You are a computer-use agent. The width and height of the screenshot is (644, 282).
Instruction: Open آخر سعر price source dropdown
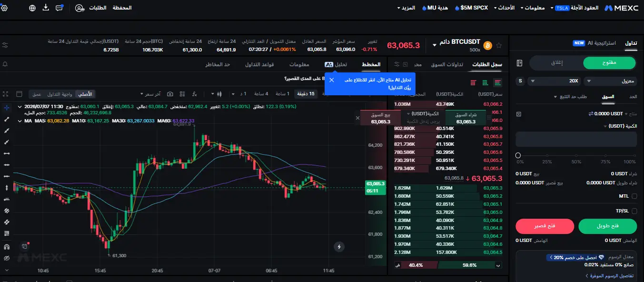(150, 94)
